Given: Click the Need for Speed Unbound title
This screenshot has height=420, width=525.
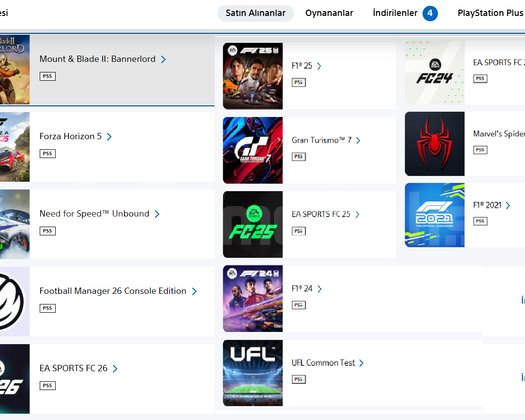Looking at the screenshot, I should [x=94, y=214].
